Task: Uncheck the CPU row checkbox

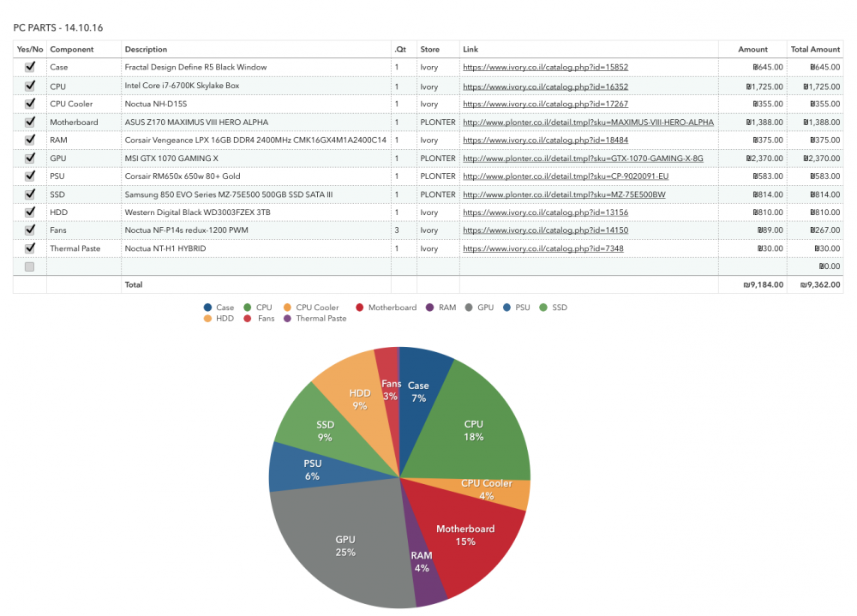Action: [30, 86]
